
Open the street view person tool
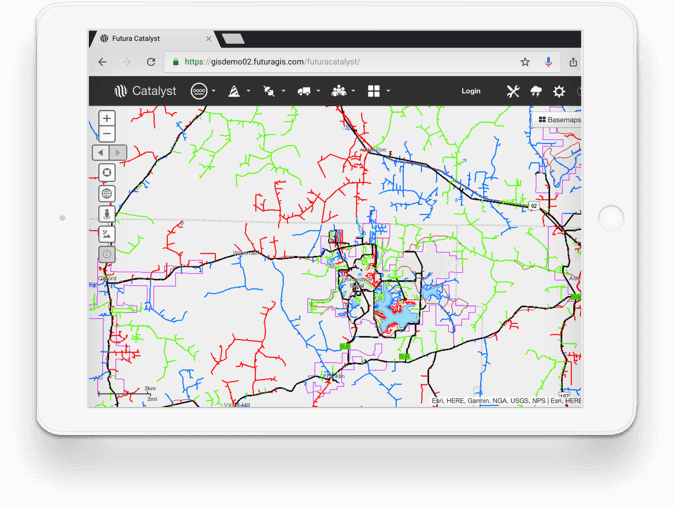107,214
